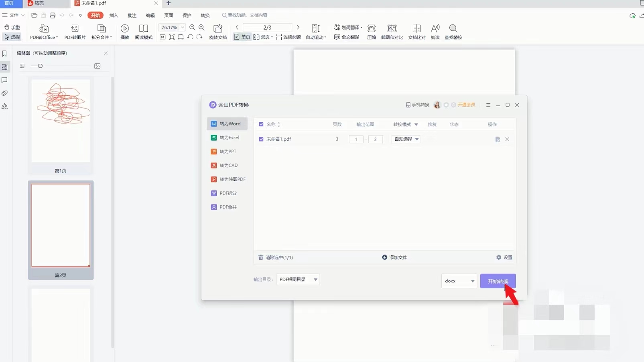This screenshot has height=362, width=644.
Task: Expand the 自动选择 conversion mode dropdown
Action: pos(406,139)
